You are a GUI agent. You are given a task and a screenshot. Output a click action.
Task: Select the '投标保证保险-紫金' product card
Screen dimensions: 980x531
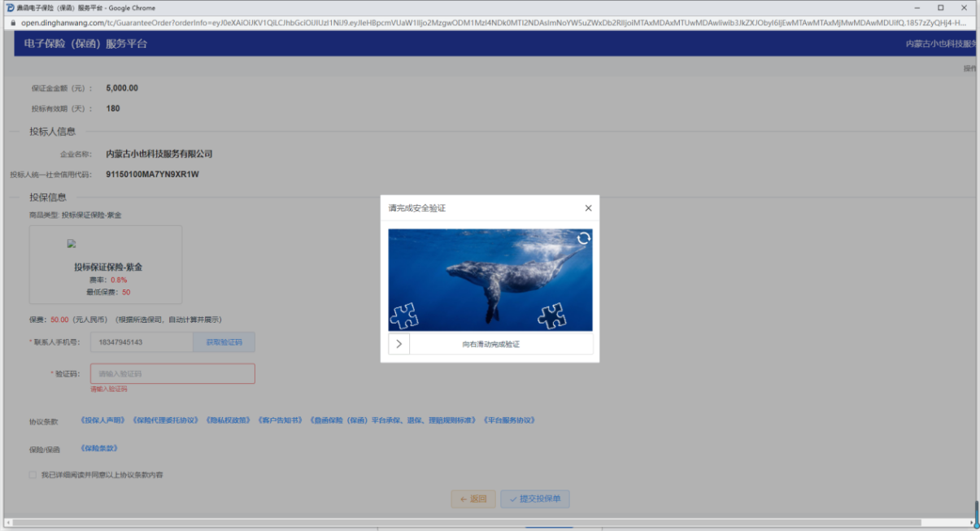coord(106,265)
